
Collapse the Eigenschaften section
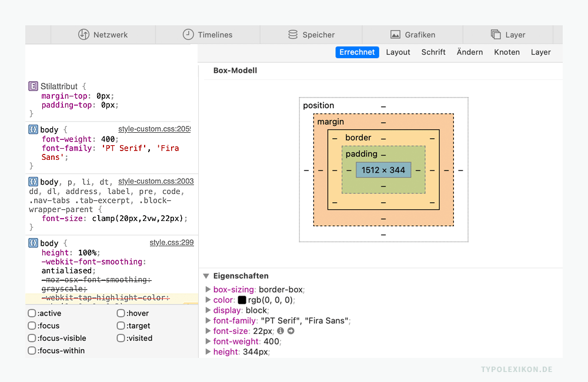[x=206, y=276]
